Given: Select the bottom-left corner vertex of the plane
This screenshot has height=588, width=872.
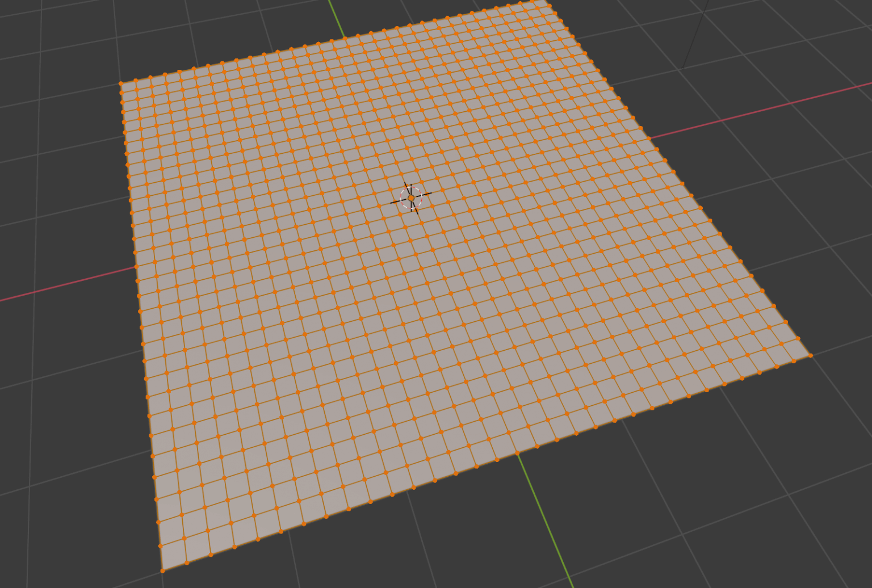Looking at the screenshot, I should [162, 569].
